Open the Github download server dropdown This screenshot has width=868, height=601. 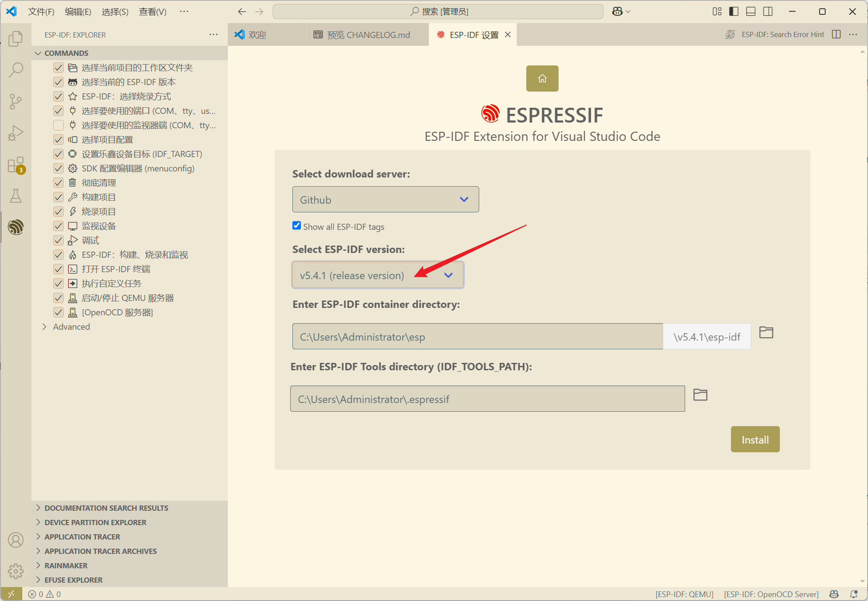pyautogui.click(x=385, y=200)
